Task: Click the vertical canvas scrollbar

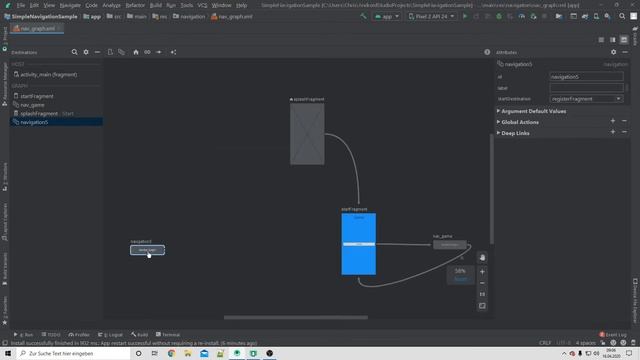Action: pyautogui.click(x=492, y=189)
